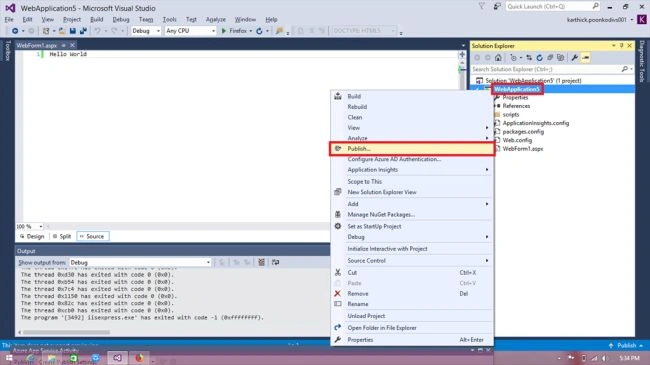
Task: Open the Show output from Debug dropdown
Action: [x=140, y=263]
